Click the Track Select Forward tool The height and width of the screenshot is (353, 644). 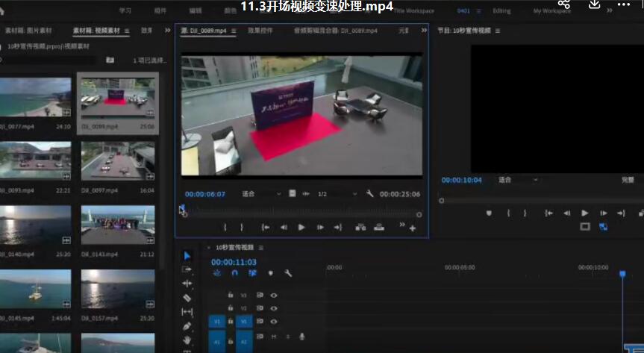coord(187,269)
